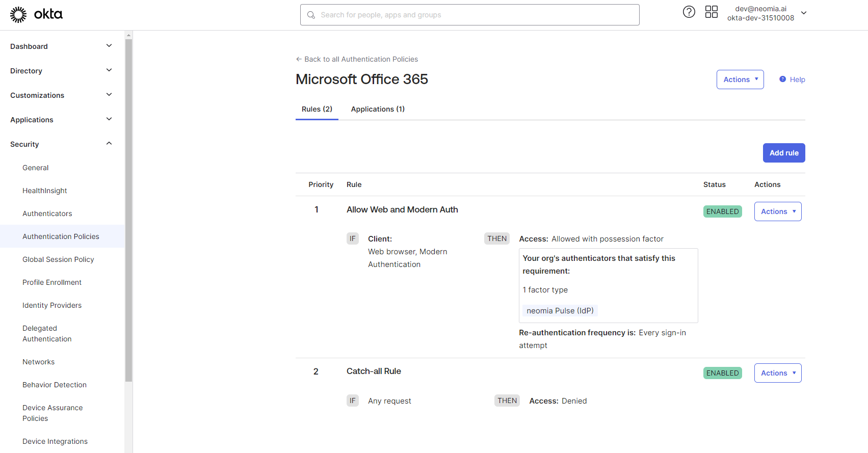Click the Priority column header
This screenshot has height=453, width=868.
(x=321, y=184)
